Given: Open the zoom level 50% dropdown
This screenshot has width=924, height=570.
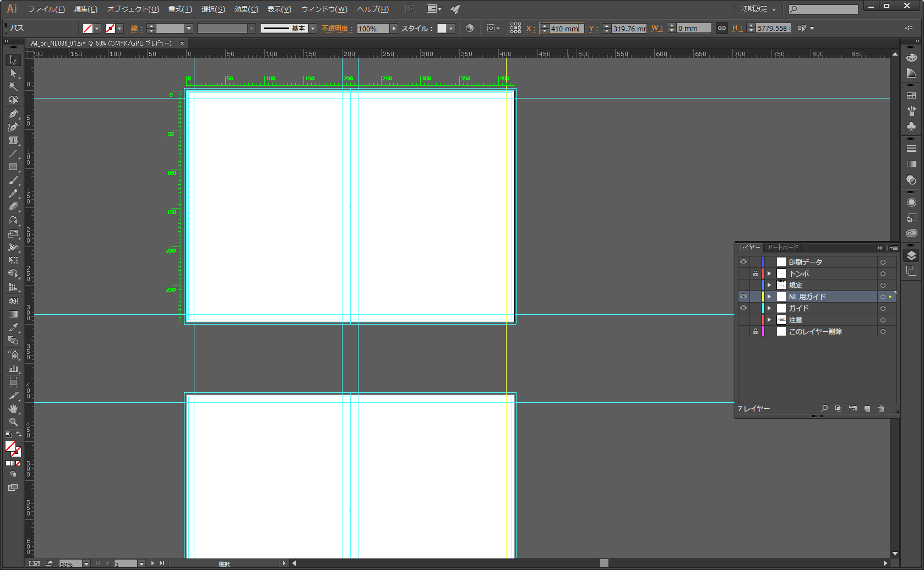Looking at the screenshot, I should click(x=86, y=564).
